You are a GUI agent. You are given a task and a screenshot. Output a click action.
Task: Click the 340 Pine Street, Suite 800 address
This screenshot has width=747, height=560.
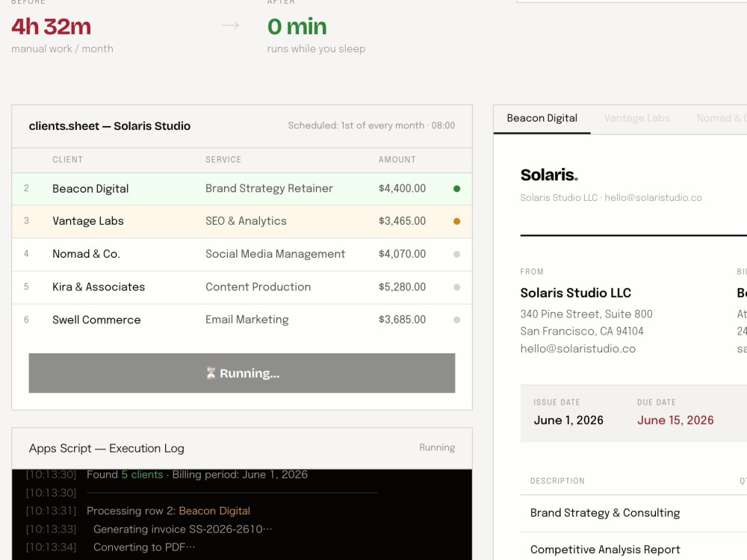click(586, 314)
